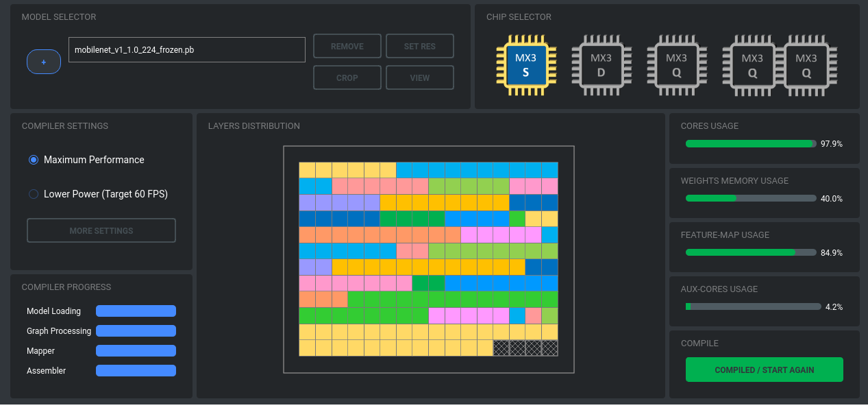Click the SET RES button
This screenshot has height=410, width=868.
click(x=419, y=46)
